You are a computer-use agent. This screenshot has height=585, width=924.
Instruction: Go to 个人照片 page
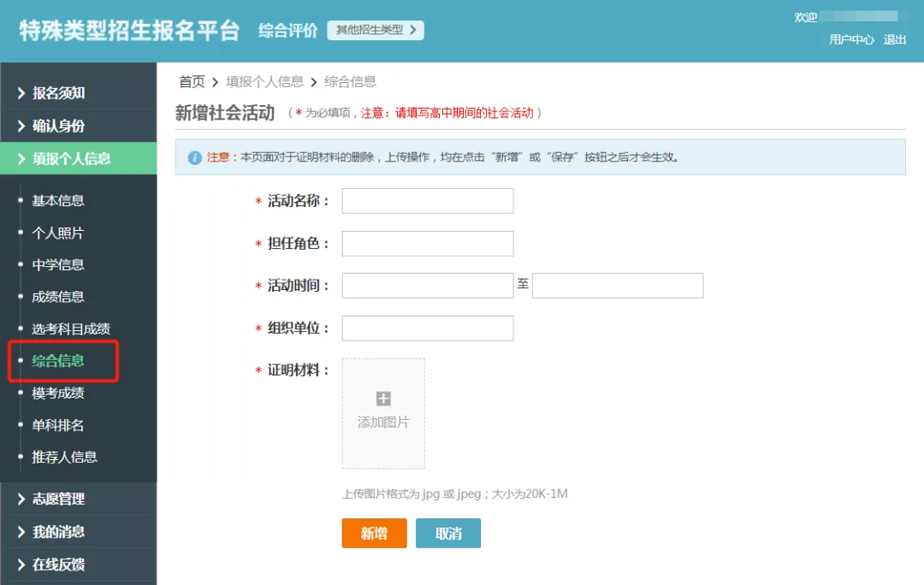58,233
